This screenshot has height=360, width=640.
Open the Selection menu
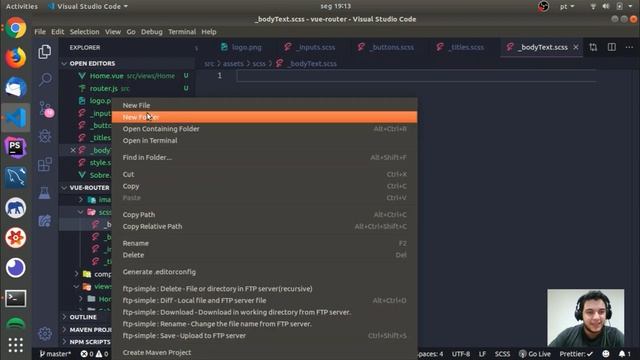pos(84,32)
